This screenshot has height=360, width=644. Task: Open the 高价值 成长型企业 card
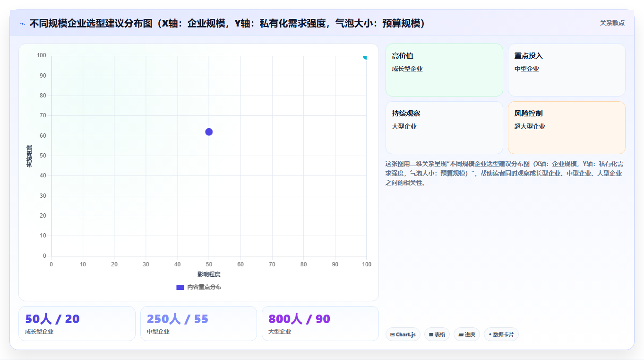tap(445, 70)
